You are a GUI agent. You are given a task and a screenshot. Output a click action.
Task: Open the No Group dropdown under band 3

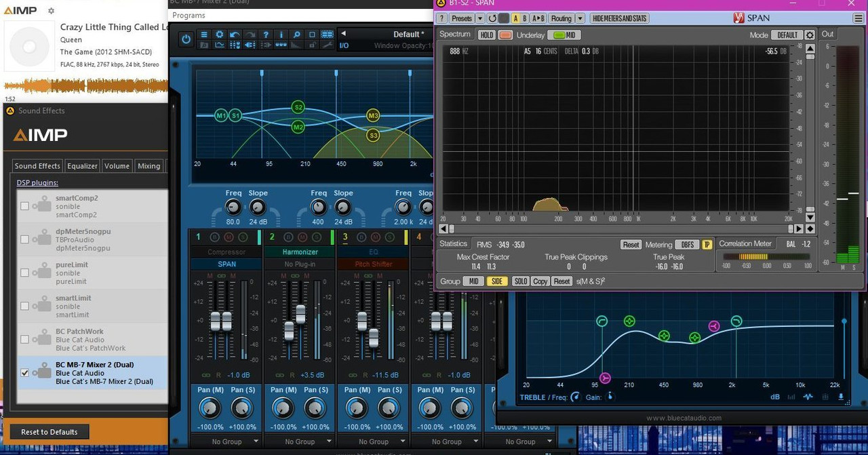(x=373, y=441)
